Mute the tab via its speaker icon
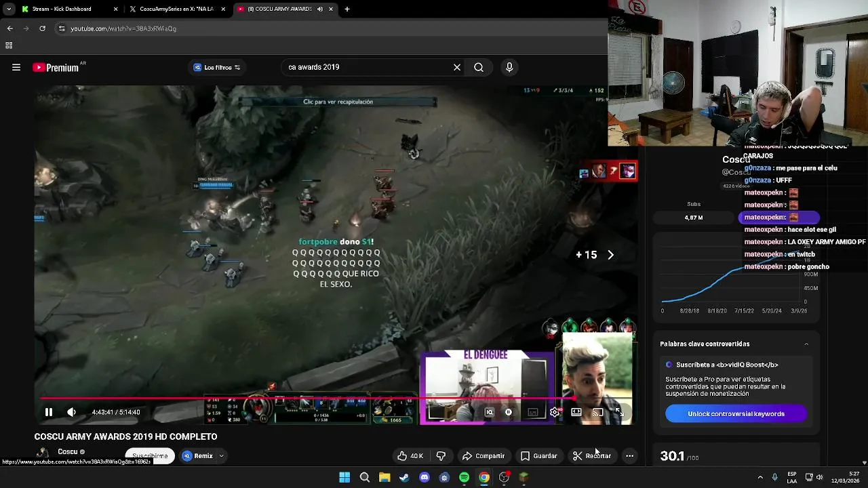This screenshot has height=488, width=868. click(x=320, y=9)
